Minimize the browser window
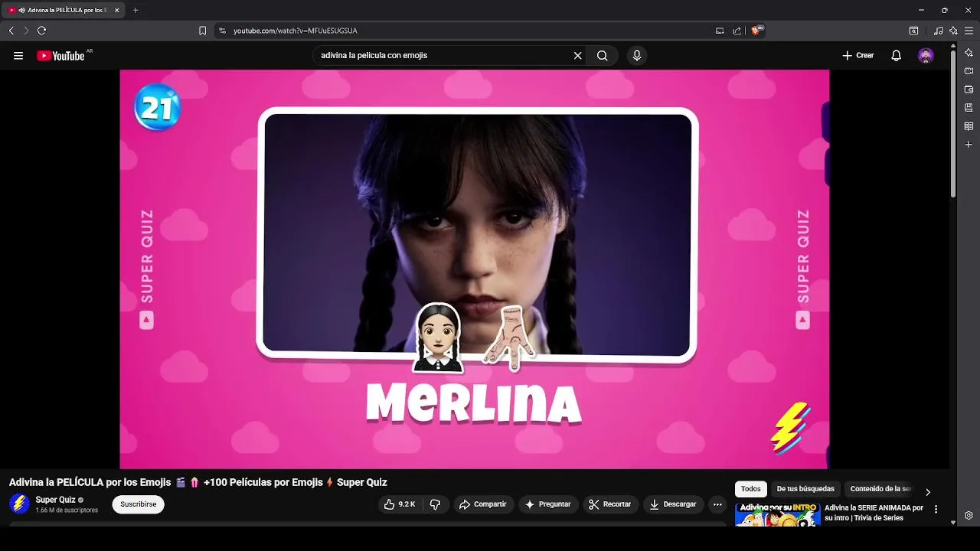This screenshot has width=980, height=551. point(921,11)
